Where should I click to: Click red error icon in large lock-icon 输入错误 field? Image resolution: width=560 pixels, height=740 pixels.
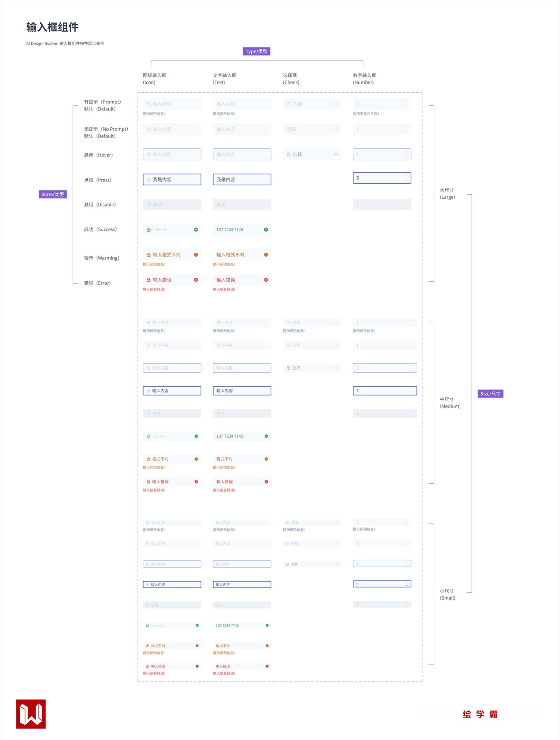[196, 280]
